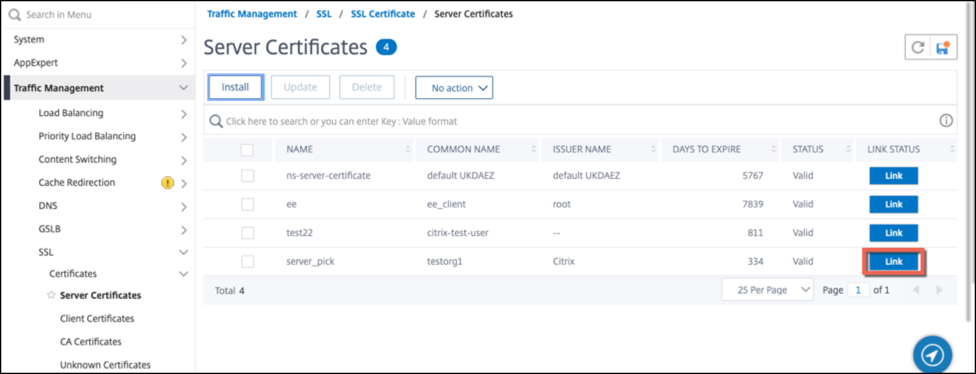Open the 25 Per Page dropdown
The width and height of the screenshot is (976, 374).
click(x=767, y=290)
